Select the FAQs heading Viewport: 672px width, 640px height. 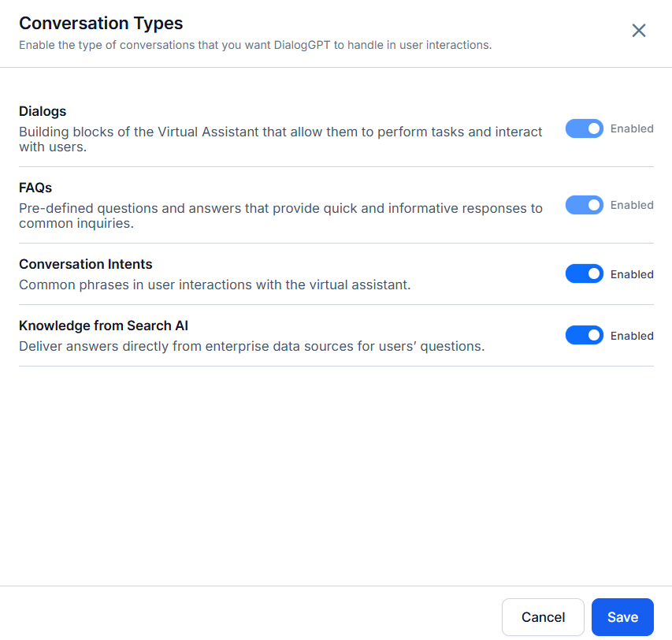35,188
